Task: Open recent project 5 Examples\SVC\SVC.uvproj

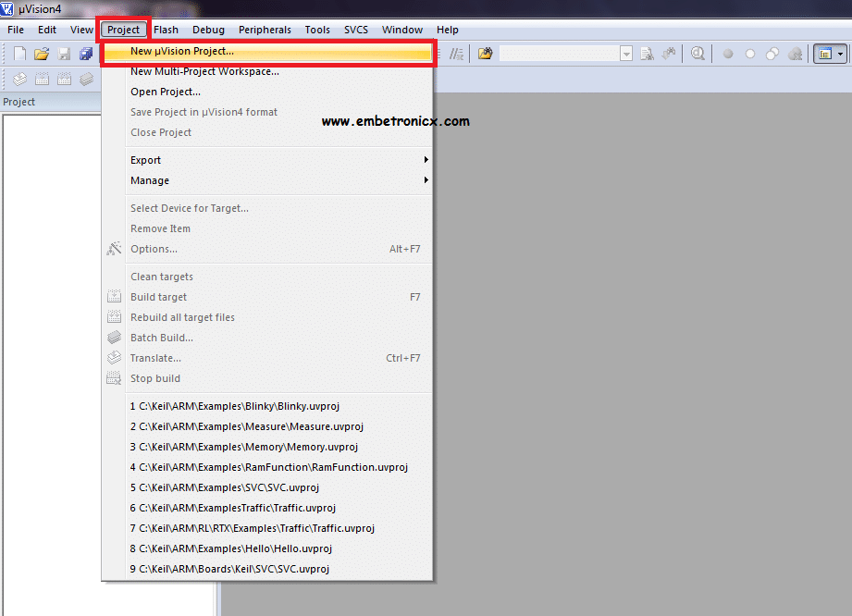Action: (268, 487)
